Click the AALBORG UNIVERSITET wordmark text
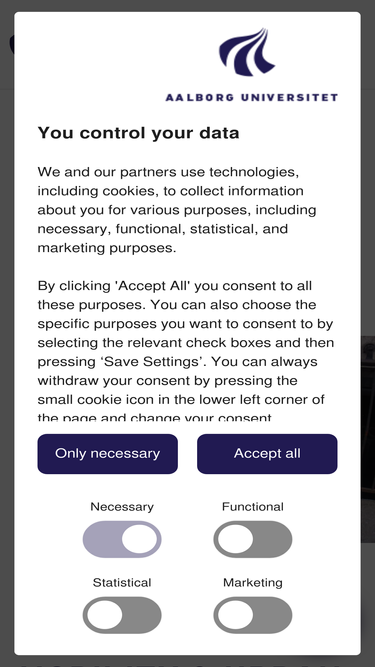 pyautogui.click(x=252, y=97)
